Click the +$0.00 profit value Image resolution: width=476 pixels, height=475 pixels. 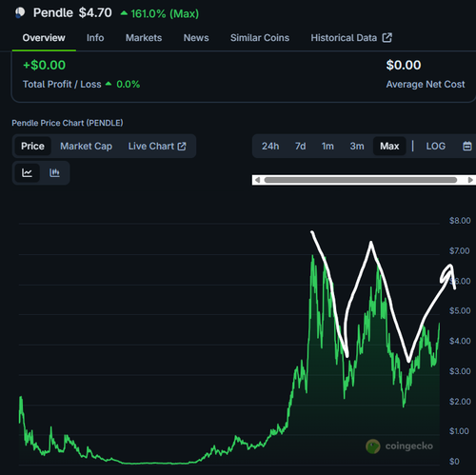(45, 65)
